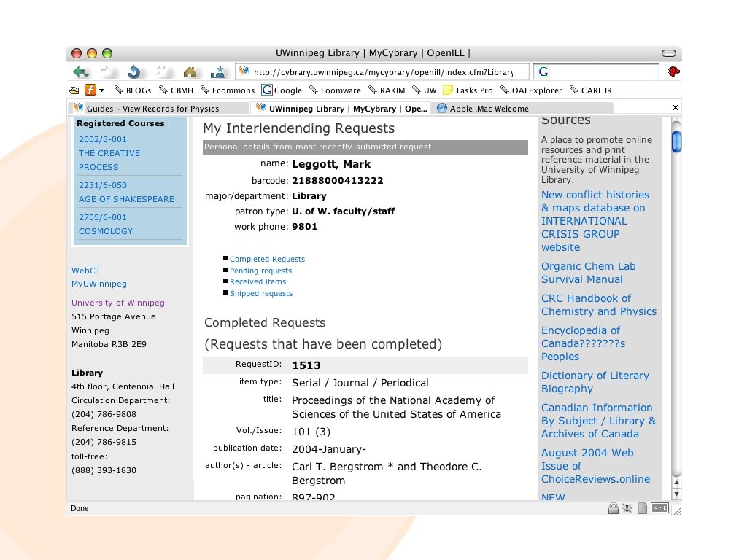The image size is (747, 560).
Task: Click the blue vertical scrollbar thumb
Action: (x=676, y=141)
